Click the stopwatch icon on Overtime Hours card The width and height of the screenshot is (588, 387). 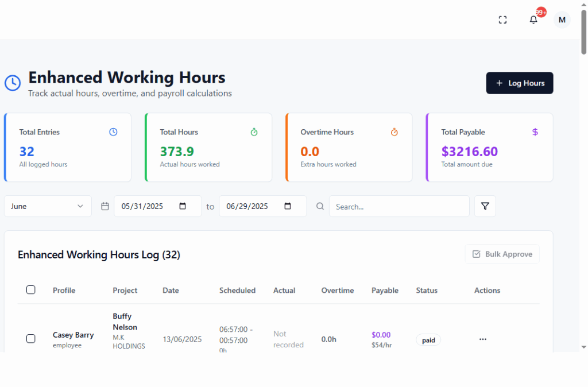coord(394,132)
